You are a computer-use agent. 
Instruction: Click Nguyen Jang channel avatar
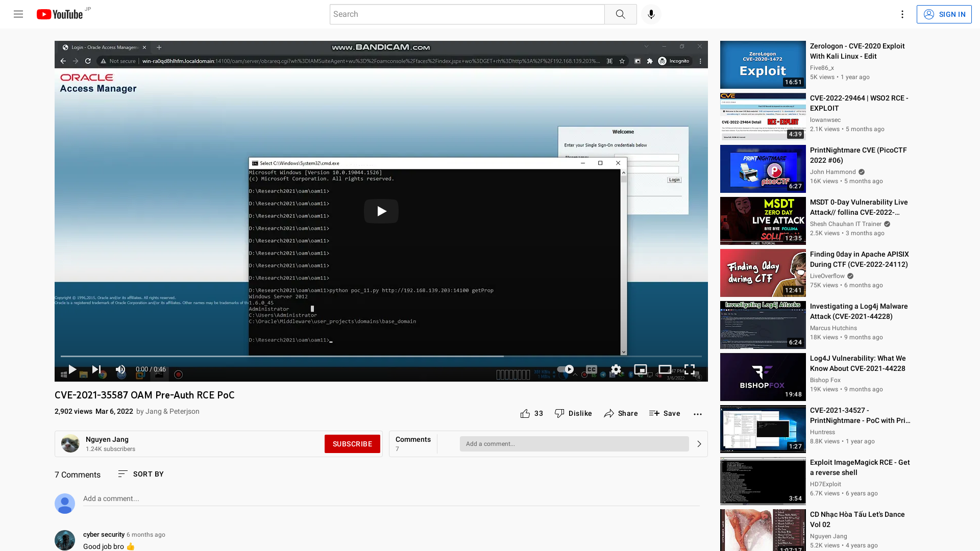pos(70,444)
